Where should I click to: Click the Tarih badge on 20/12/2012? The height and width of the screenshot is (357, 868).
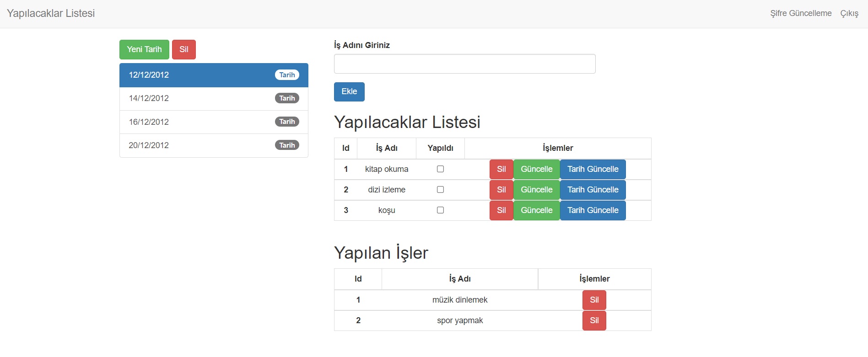(x=287, y=145)
